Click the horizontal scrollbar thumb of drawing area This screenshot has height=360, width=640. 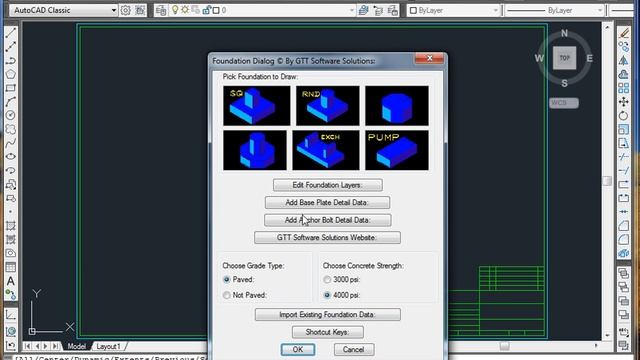[x=504, y=346]
